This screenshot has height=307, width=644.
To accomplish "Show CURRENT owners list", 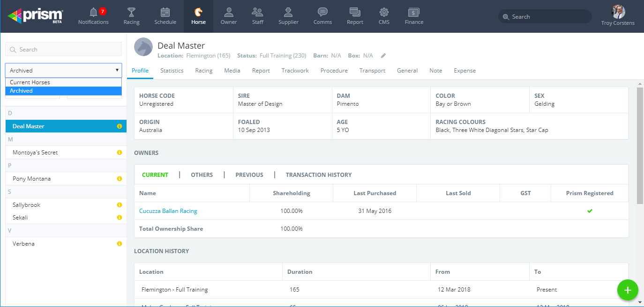I will coord(155,175).
